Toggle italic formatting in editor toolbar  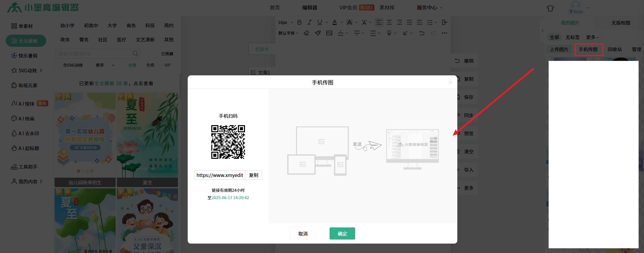coord(309,22)
